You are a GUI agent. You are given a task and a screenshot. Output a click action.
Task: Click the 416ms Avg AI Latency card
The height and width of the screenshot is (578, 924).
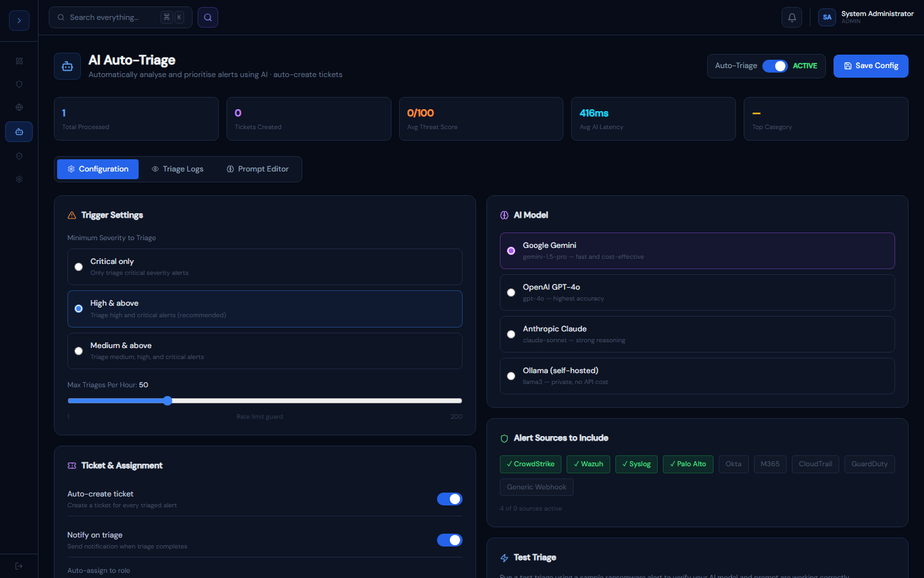tap(653, 119)
